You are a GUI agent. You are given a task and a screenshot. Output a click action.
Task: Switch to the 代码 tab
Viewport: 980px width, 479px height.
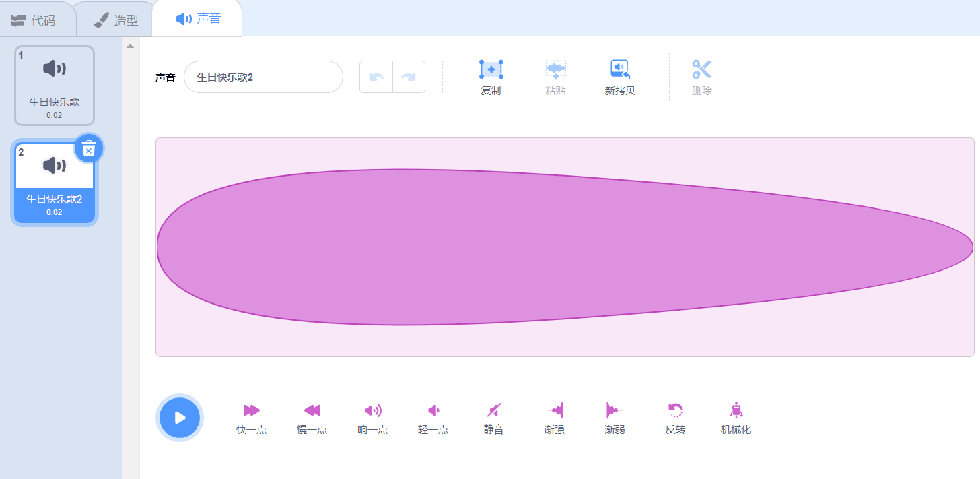click(x=34, y=20)
